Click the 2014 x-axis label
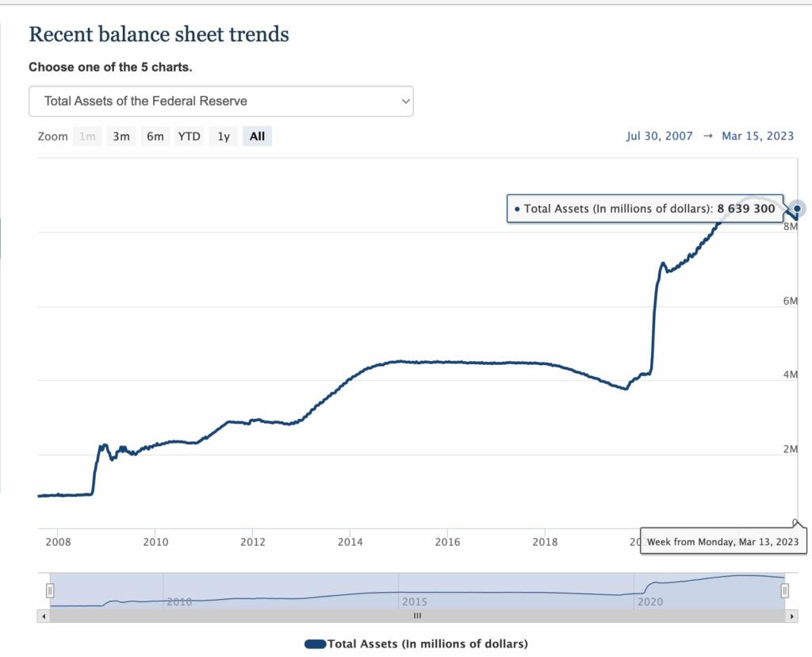The height and width of the screenshot is (657, 812). 350,542
